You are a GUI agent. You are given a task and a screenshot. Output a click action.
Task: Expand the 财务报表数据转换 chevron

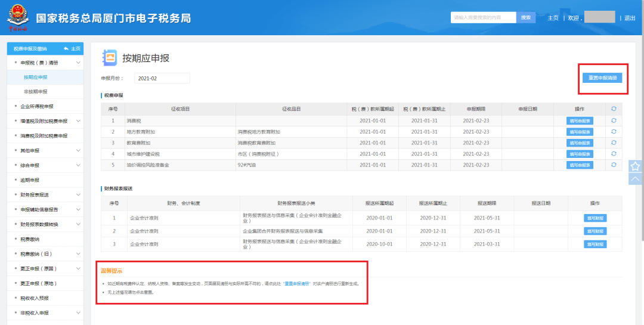pos(78,224)
